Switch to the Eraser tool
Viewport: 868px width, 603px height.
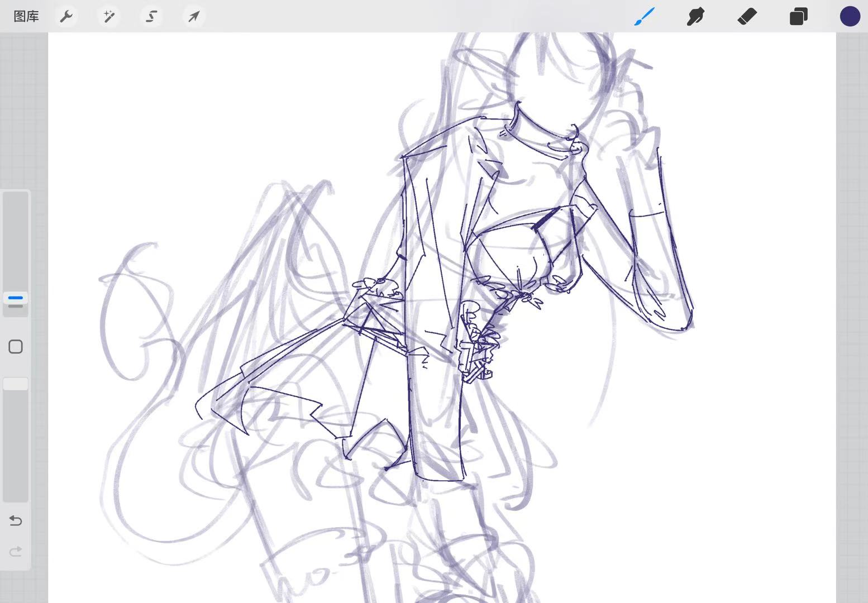click(747, 17)
